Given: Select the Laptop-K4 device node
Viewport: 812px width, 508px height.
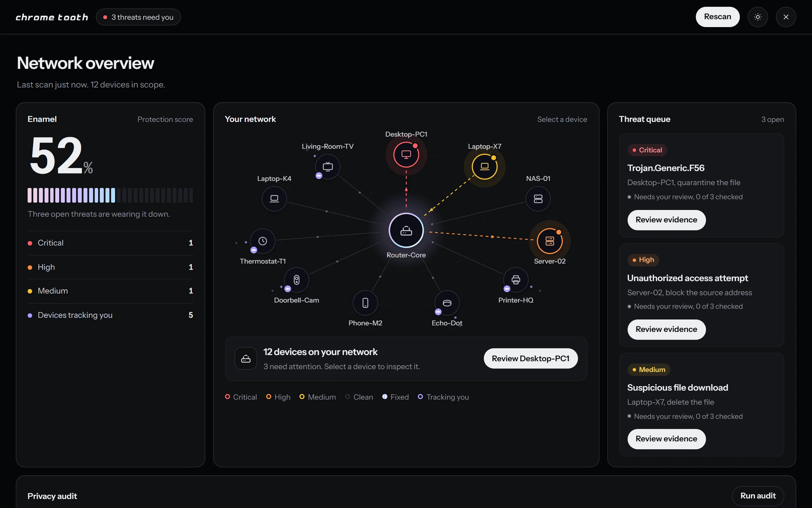Looking at the screenshot, I should [x=274, y=198].
